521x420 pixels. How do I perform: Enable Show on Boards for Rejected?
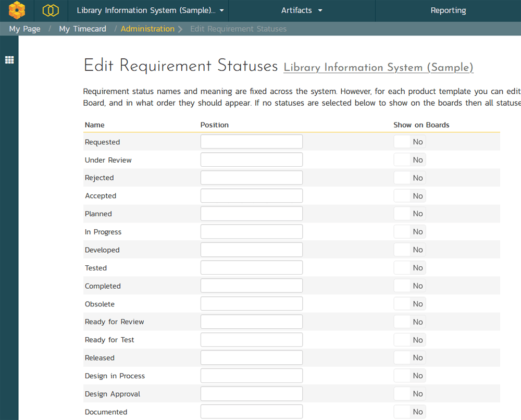410,177
